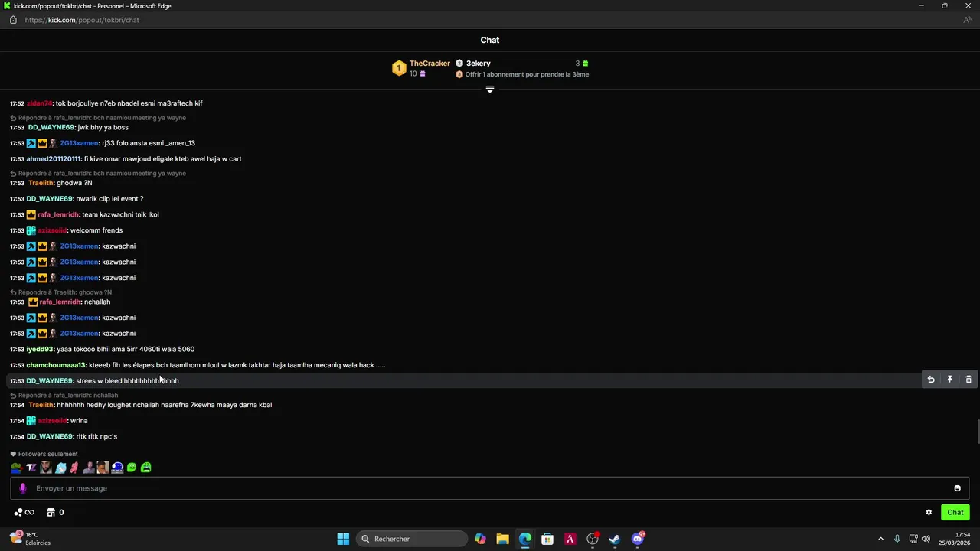
Task: Insert the light blue character emote
Action: (x=60, y=468)
